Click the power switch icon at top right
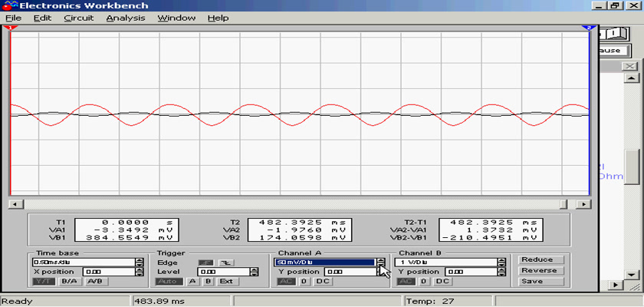The image size is (644, 307). [x=614, y=33]
